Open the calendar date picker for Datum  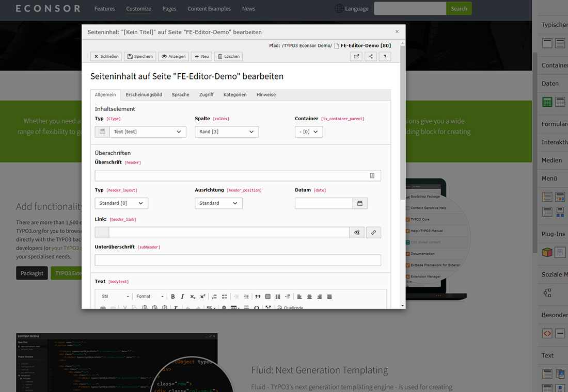360,203
